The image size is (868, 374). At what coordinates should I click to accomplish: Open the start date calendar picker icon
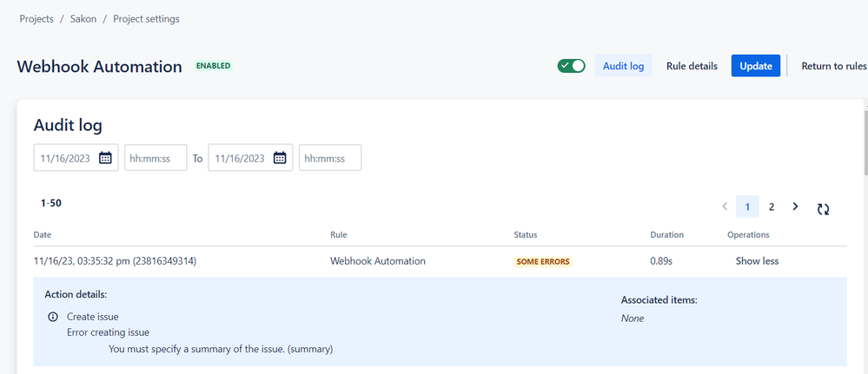pyautogui.click(x=105, y=158)
